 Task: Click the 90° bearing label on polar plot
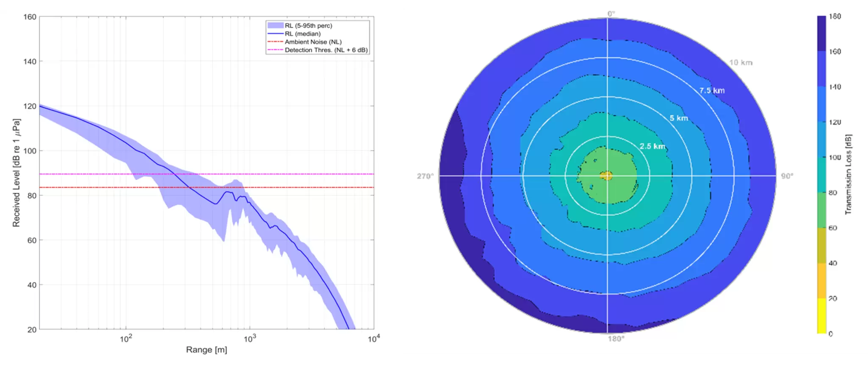coord(787,176)
